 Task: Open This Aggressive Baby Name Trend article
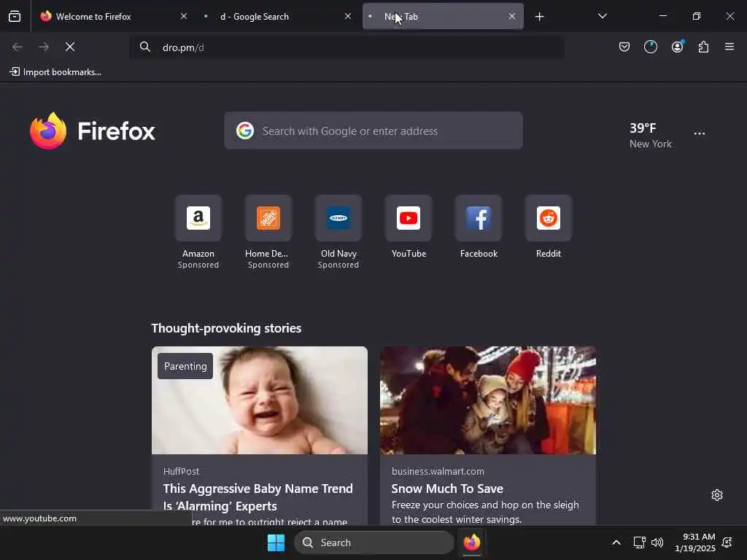click(258, 497)
